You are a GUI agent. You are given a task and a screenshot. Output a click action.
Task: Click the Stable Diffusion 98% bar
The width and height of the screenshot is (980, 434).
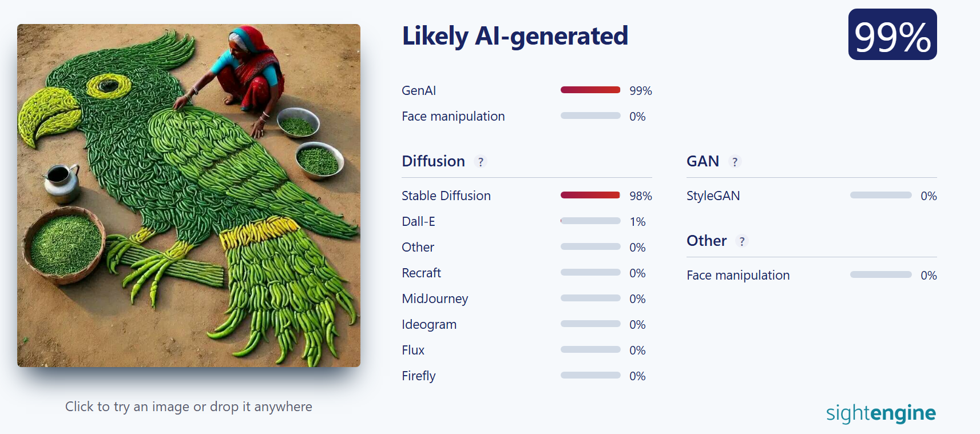pyautogui.click(x=590, y=195)
